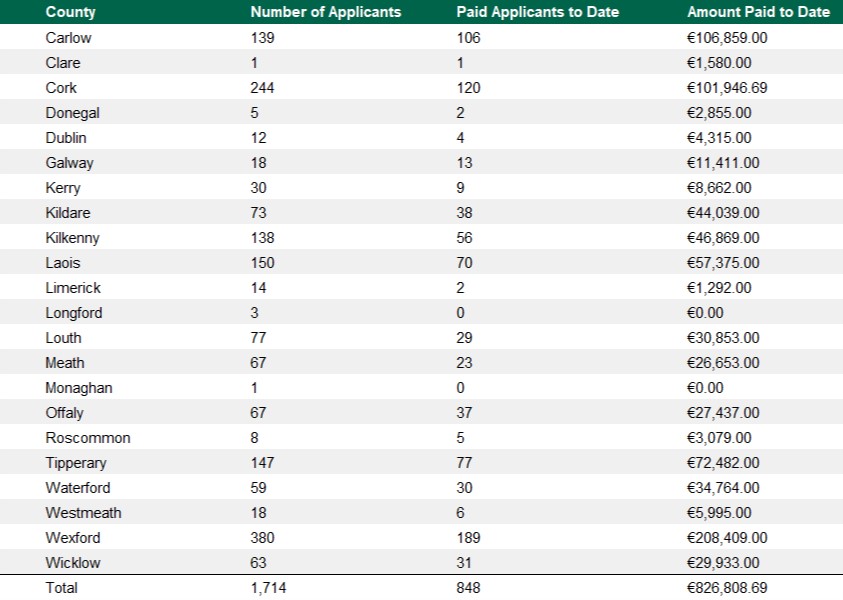Image resolution: width=843 pixels, height=600 pixels.
Task: Click the Number of Applicants header
Action: [x=325, y=12]
